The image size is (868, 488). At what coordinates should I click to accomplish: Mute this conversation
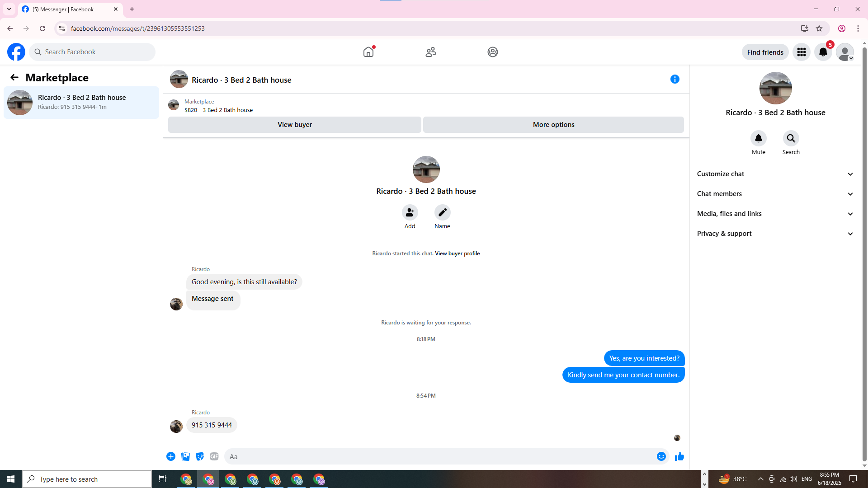pos(759,138)
